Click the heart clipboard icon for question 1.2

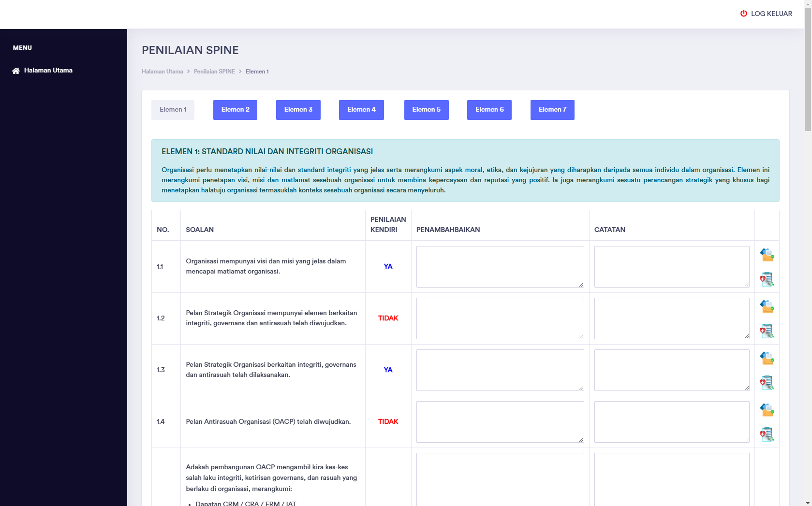[767, 331]
